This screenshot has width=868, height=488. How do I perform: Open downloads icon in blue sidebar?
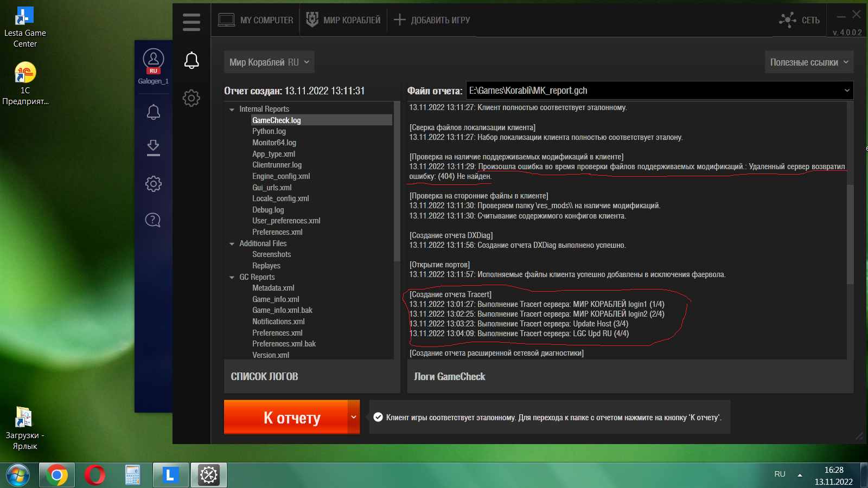[154, 147]
